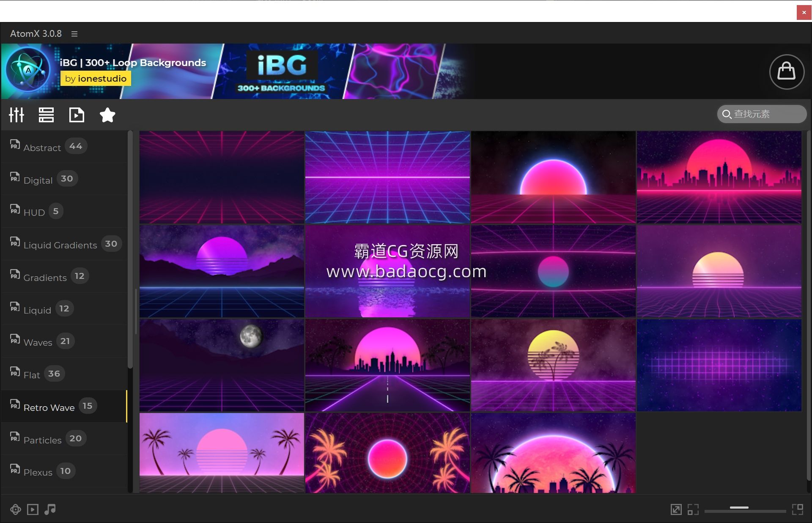Viewport: 812px width, 523px height.
Task: Select the pink sun city skyline thumbnail
Action: coord(719,177)
